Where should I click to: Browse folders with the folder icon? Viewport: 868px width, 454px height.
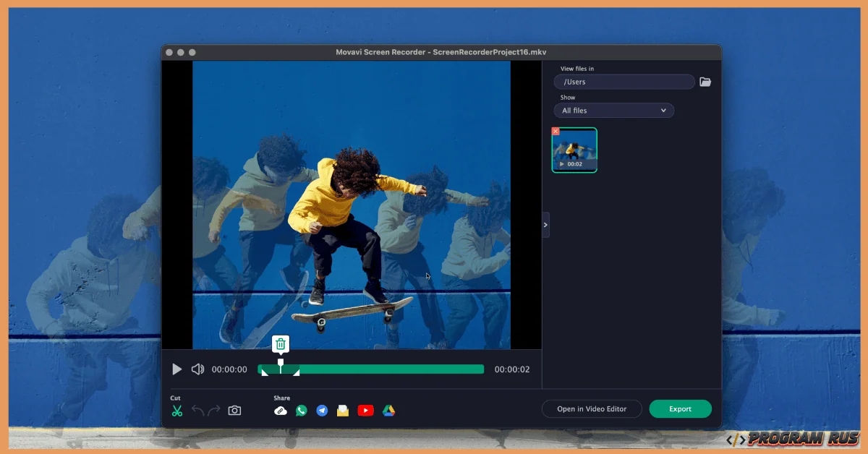coord(705,82)
